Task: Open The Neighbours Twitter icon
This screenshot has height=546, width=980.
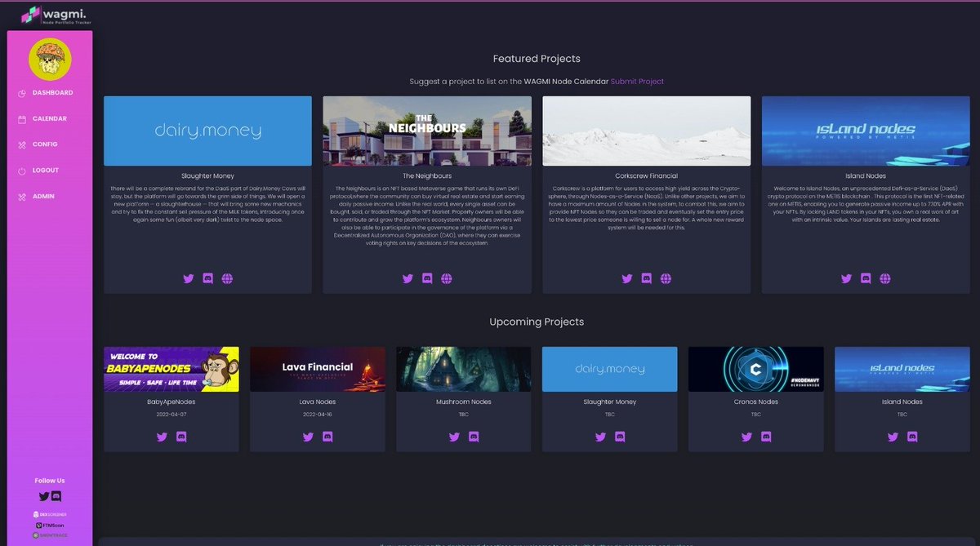Action: click(x=408, y=278)
